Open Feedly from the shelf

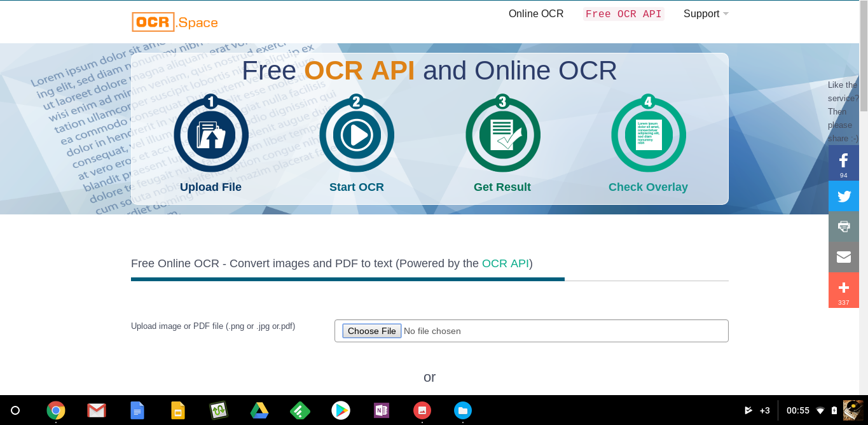pos(300,410)
